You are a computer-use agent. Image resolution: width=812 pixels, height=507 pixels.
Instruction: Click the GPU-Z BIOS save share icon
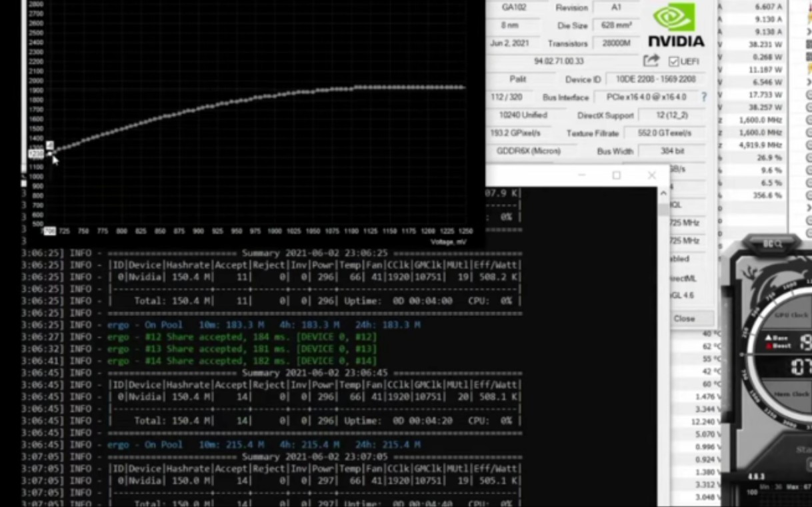651,61
